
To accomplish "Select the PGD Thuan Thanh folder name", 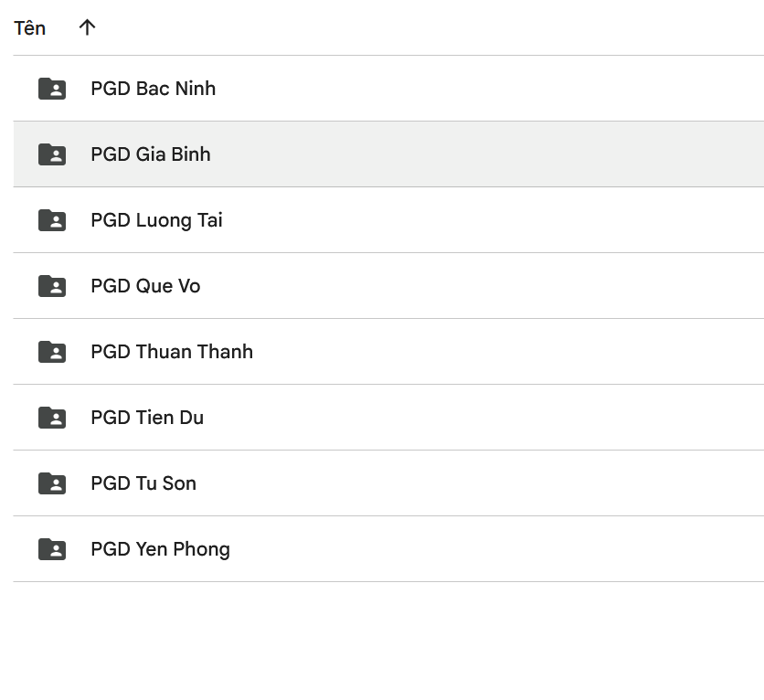I will [x=172, y=352].
